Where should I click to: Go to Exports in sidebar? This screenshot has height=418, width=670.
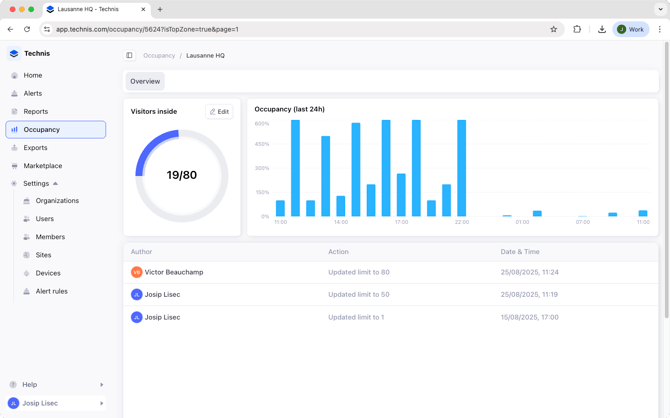click(x=35, y=148)
